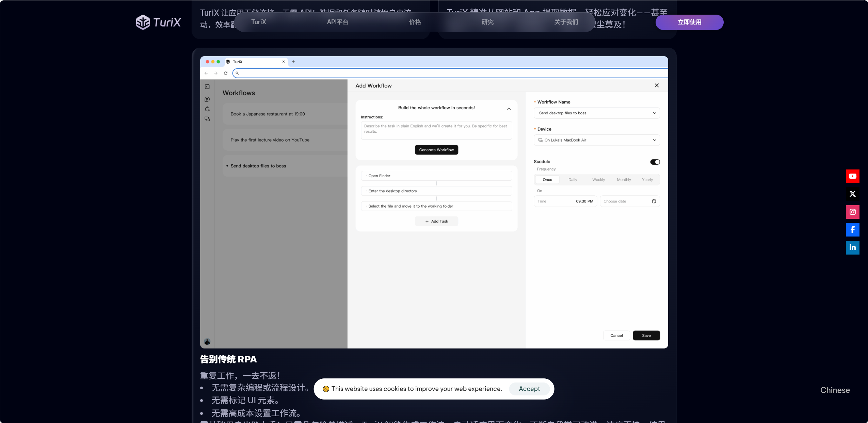Viewport: 868px width, 423px height.
Task: Select Daily frequency option
Action: (x=573, y=180)
